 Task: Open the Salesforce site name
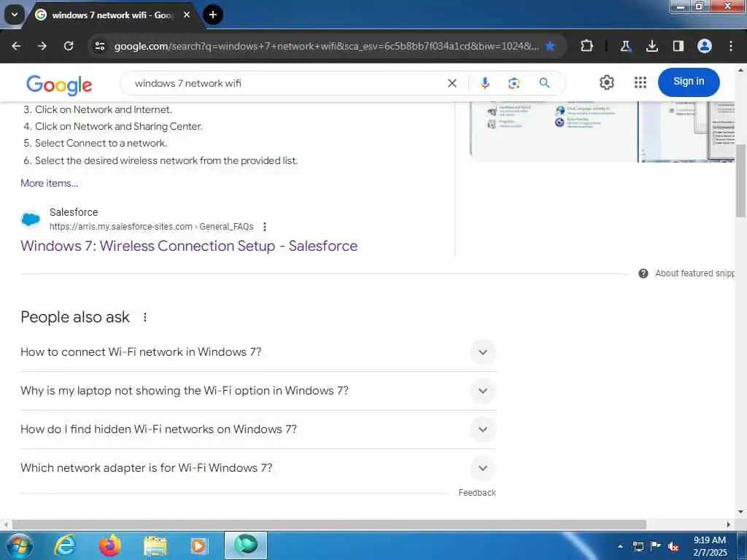pos(74,212)
